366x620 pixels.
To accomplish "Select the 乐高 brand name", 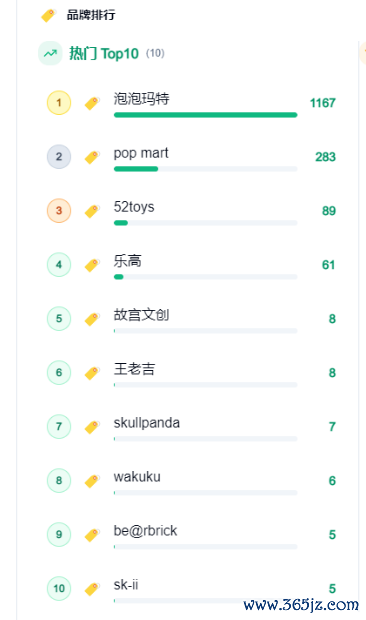I will click(x=128, y=261).
